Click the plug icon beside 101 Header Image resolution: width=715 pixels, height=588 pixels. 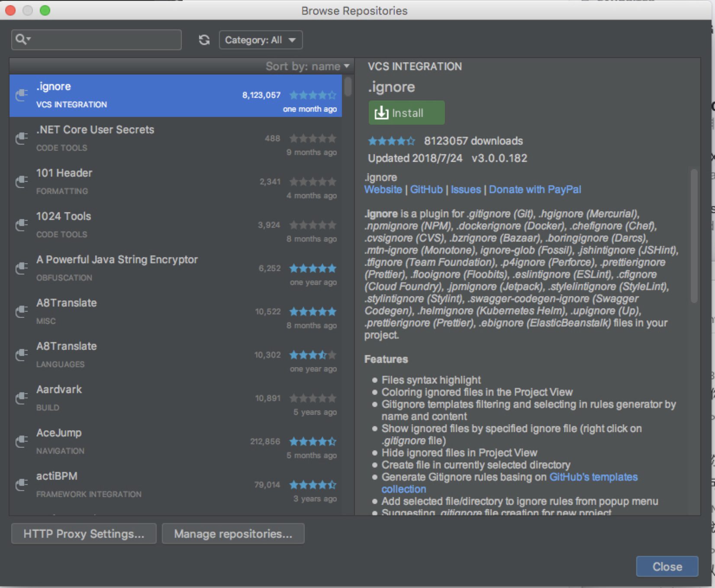(21, 182)
